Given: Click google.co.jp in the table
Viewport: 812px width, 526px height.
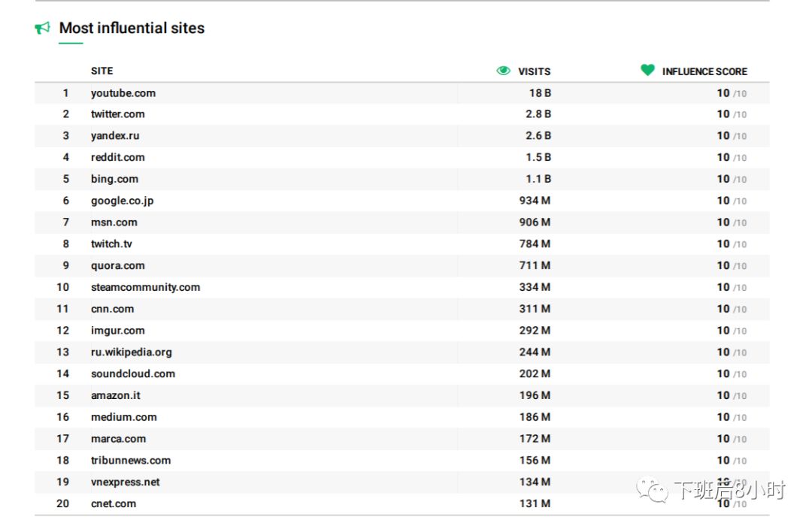Looking at the screenshot, I should click(123, 201).
